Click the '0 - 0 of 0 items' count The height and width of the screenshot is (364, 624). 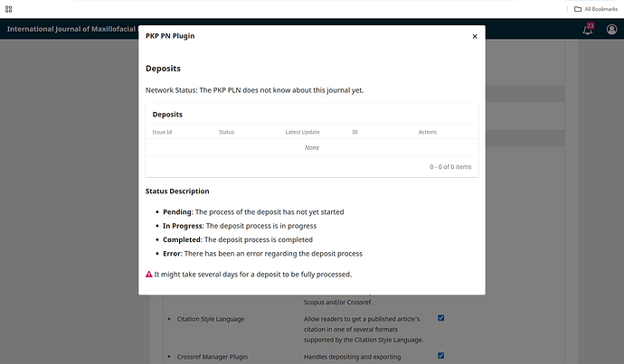pyautogui.click(x=450, y=167)
